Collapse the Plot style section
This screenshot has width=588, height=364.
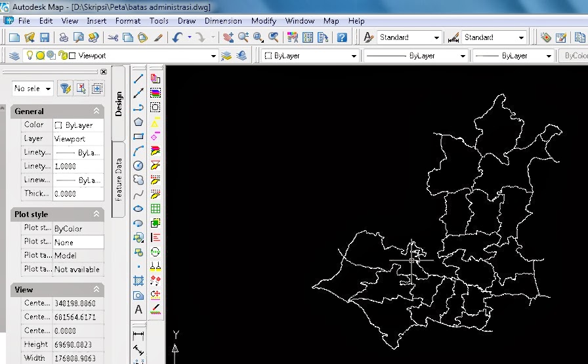96,214
